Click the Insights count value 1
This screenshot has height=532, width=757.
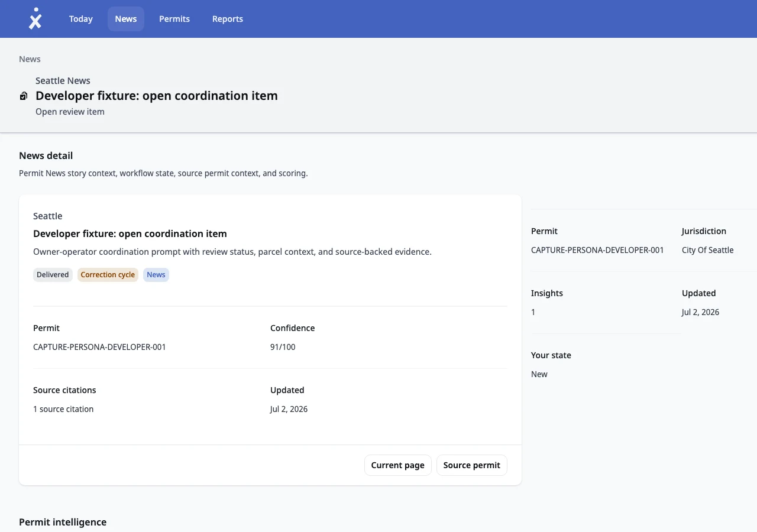coord(533,312)
